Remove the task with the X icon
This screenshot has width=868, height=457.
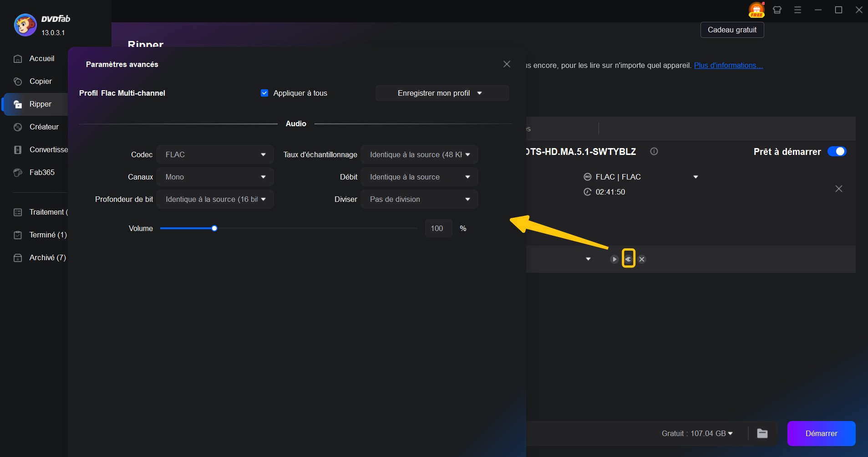(x=839, y=189)
